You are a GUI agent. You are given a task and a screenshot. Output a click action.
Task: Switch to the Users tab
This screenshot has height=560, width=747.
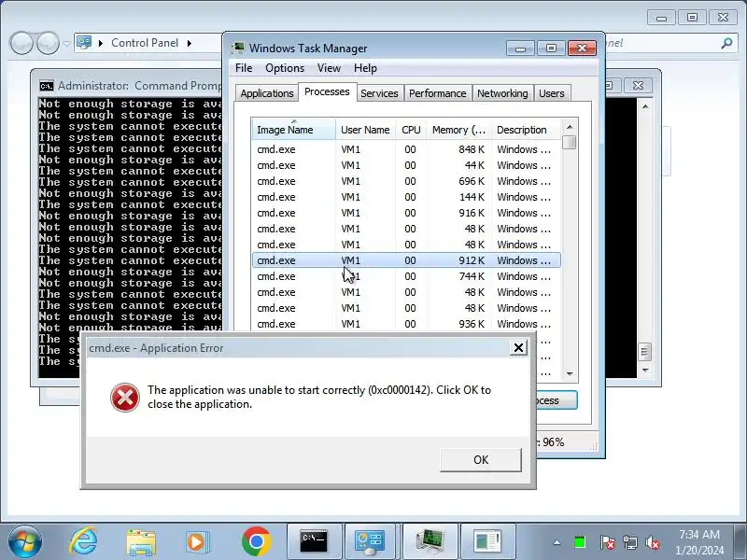tap(552, 93)
